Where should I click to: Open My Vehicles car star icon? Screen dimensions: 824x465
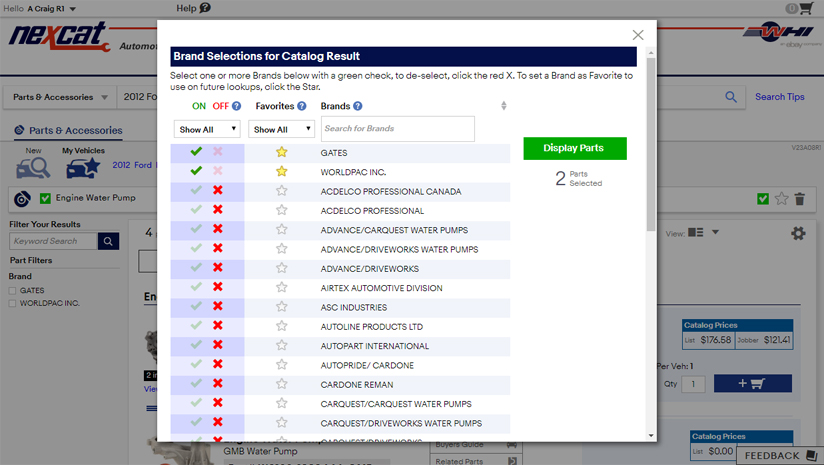tap(83, 168)
